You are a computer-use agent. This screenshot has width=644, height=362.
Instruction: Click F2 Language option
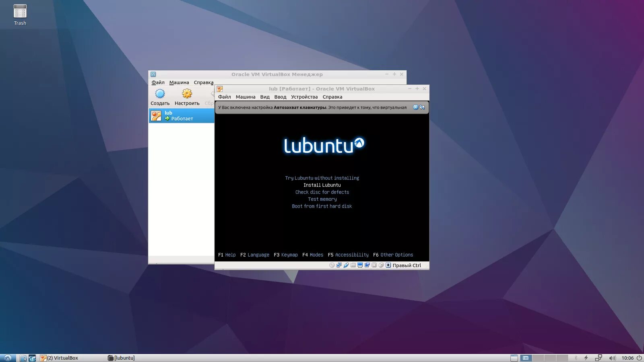[x=255, y=255]
